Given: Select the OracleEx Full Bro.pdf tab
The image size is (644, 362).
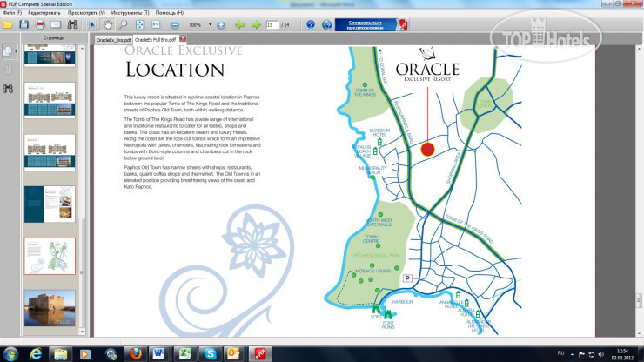Looking at the screenshot, I should pos(155,39).
